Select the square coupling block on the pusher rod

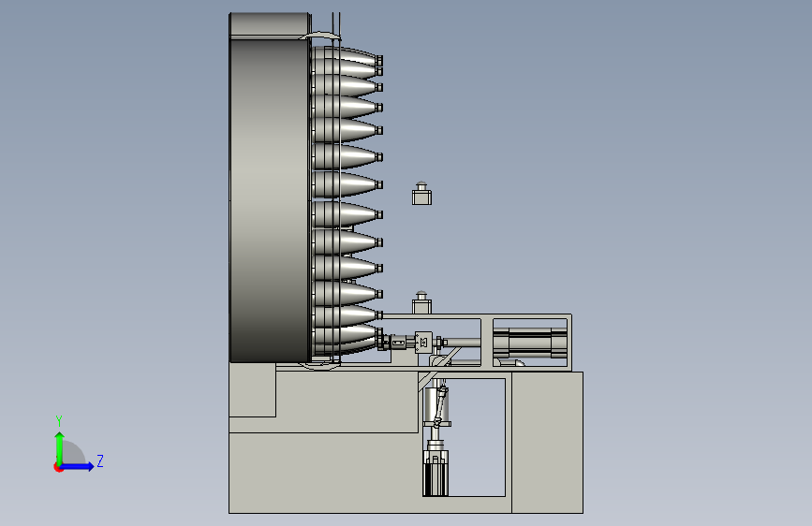[x=423, y=343]
